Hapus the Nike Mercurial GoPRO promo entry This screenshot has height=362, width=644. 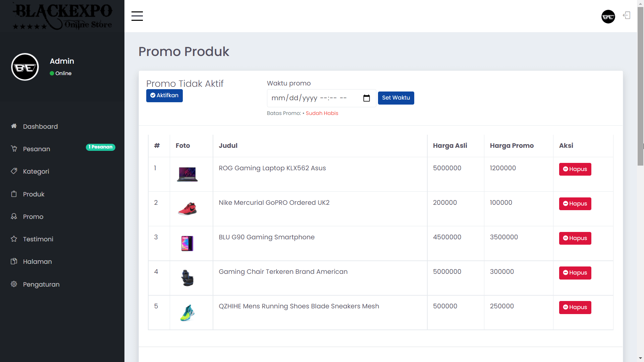pos(575,203)
